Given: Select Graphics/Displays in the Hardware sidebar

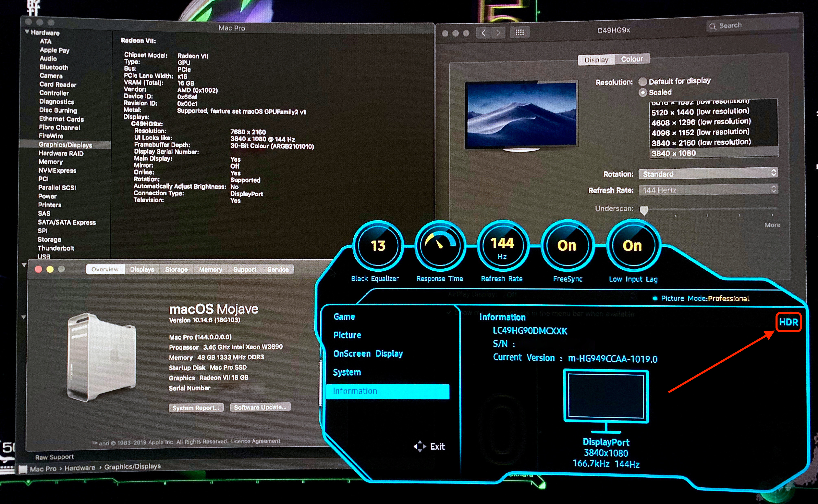Looking at the screenshot, I should pos(65,145).
